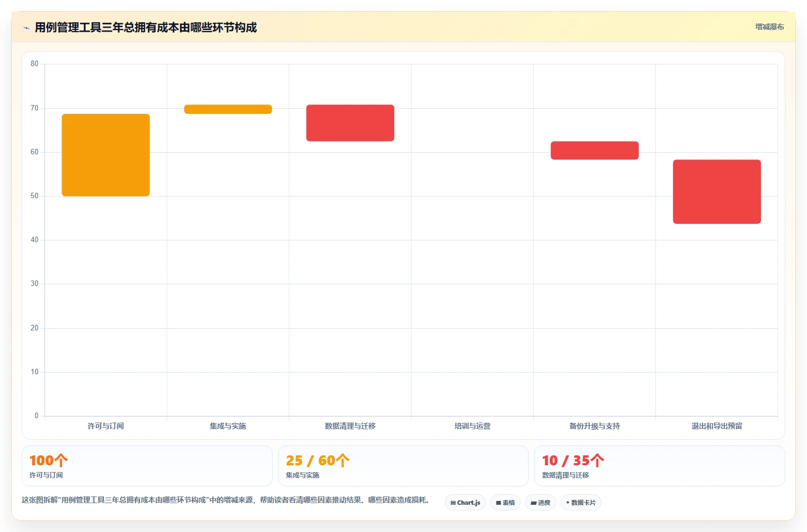Select the thin orange 集成与实施 bar
Image resolution: width=807 pixels, height=532 pixels.
tap(228, 109)
